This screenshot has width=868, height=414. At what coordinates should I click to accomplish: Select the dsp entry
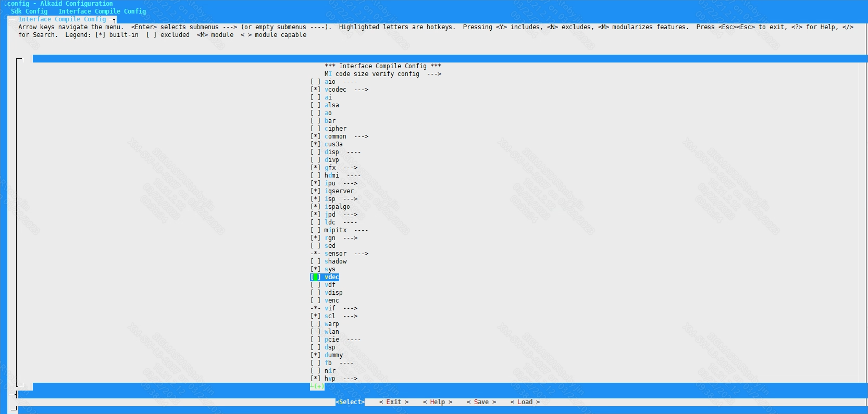(330, 347)
